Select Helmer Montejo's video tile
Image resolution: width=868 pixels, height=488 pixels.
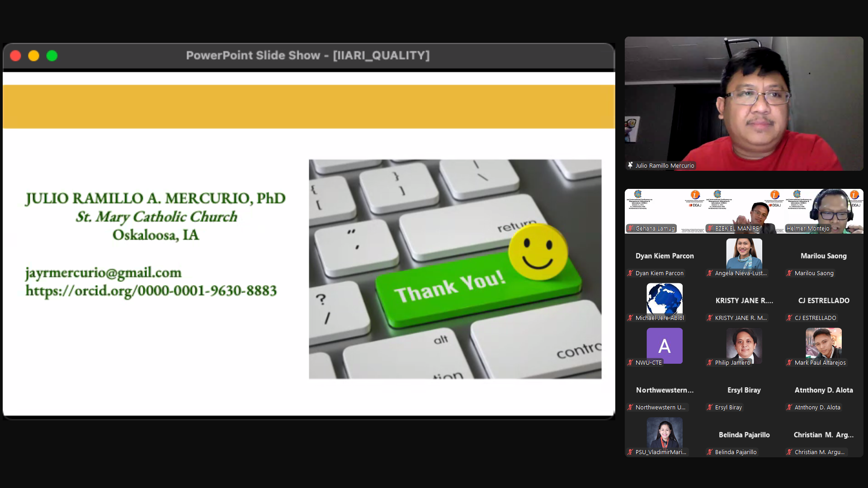[x=824, y=210]
